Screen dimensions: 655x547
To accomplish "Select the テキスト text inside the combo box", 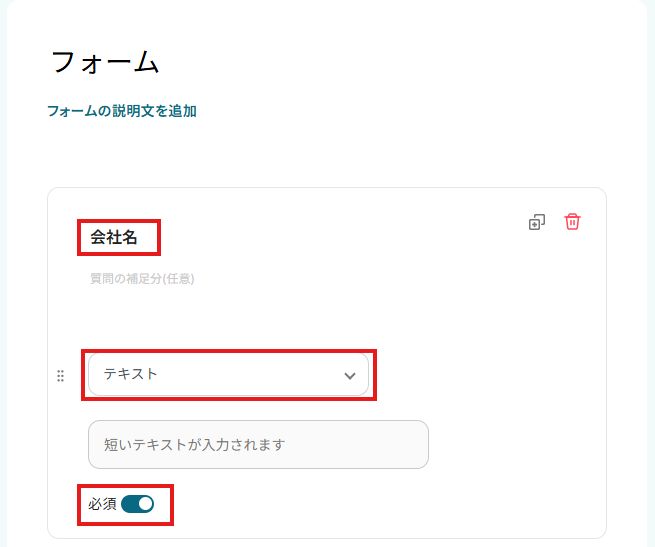I will coord(131,374).
